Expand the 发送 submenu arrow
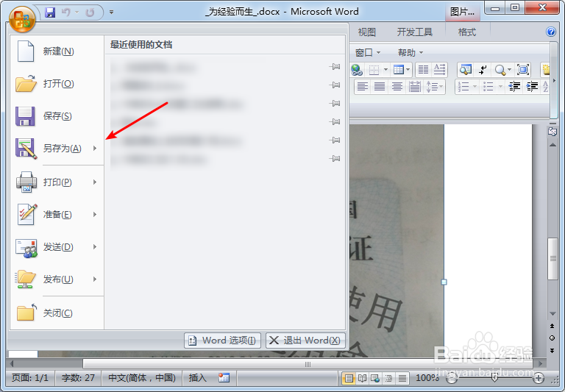Screen dimensions: 565x392 pyautogui.click(x=95, y=247)
